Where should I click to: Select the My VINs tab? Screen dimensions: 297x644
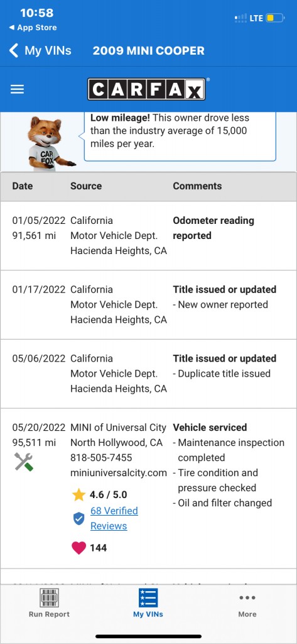coord(148,603)
